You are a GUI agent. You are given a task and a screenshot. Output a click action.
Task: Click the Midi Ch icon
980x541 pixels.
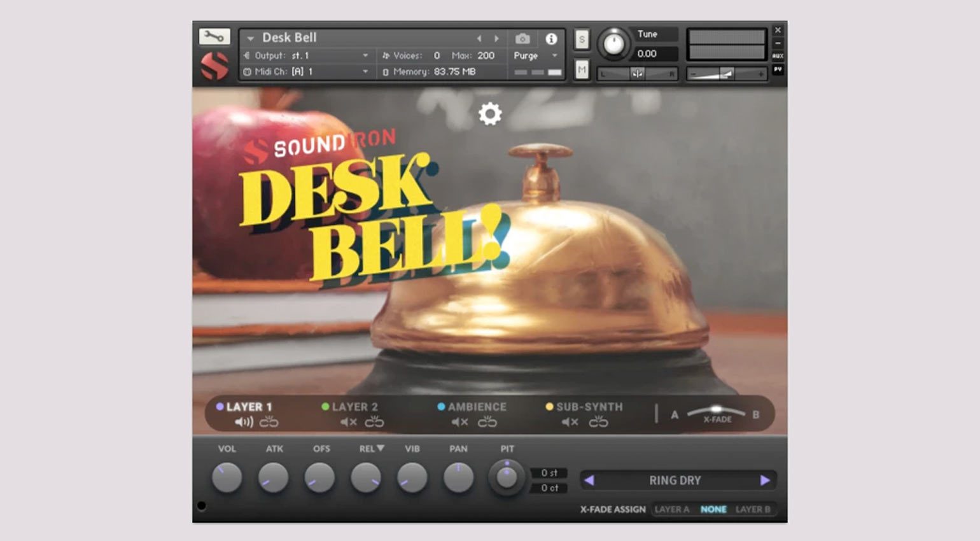coord(247,72)
